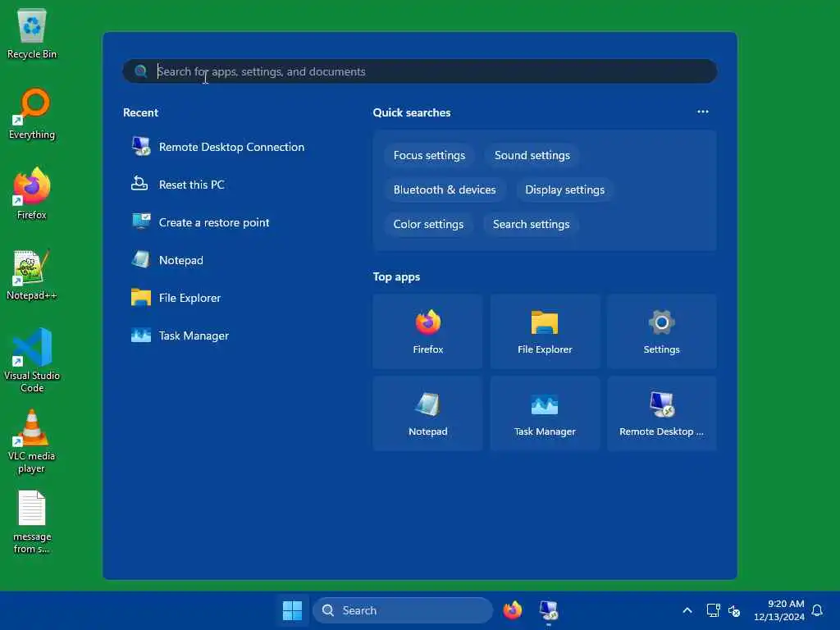This screenshot has width=840, height=630.
Task: Click Bluetooth & devices quick search
Action: [x=445, y=189]
